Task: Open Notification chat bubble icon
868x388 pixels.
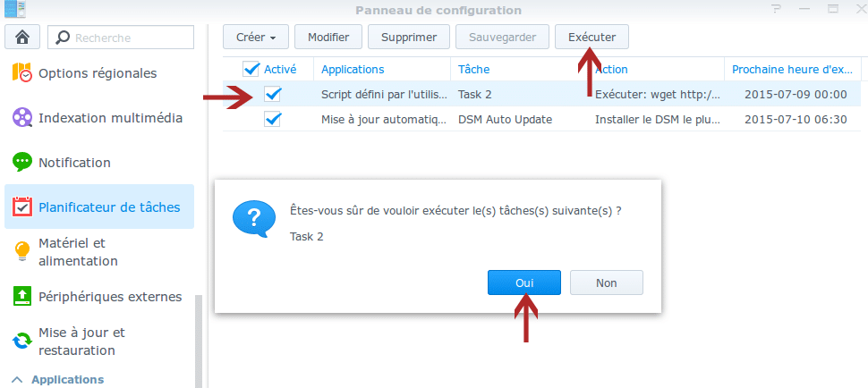Action: click(x=22, y=163)
